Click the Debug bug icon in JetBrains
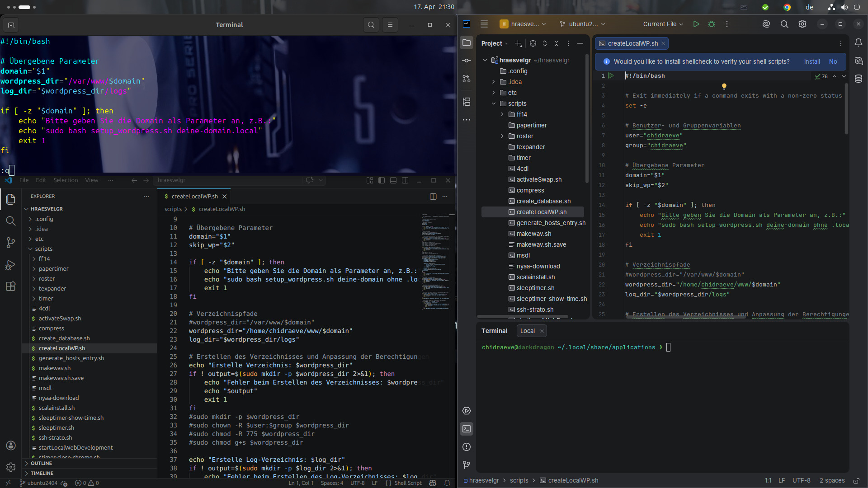The width and height of the screenshot is (868, 488). click(x=712, y=24)
